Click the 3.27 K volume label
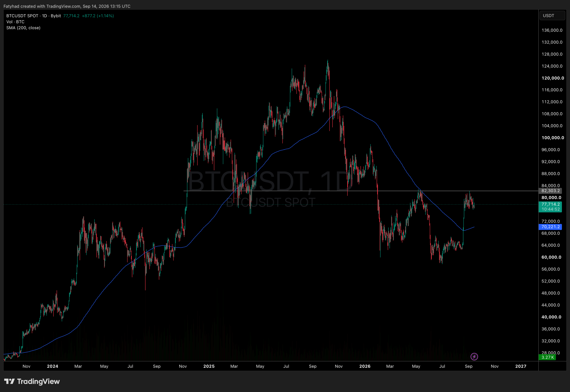The width and height of the screenshot is (570, 392). coord(547,357)
